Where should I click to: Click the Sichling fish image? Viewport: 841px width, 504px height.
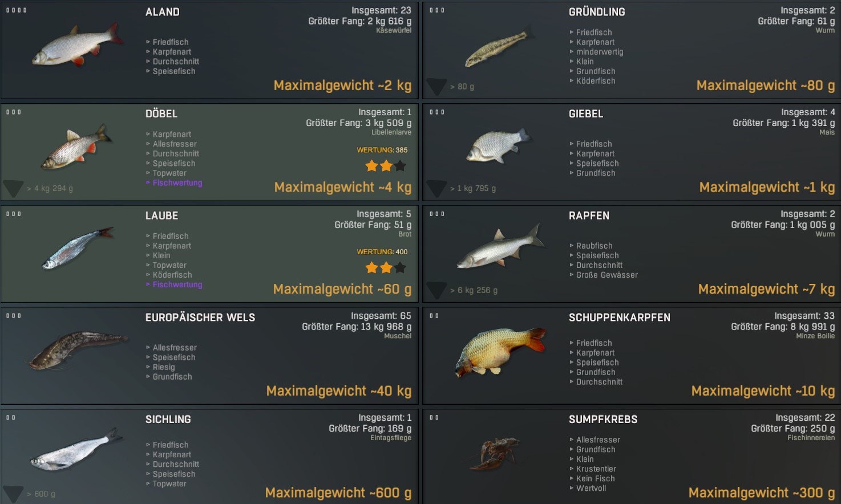coord(77,450)
